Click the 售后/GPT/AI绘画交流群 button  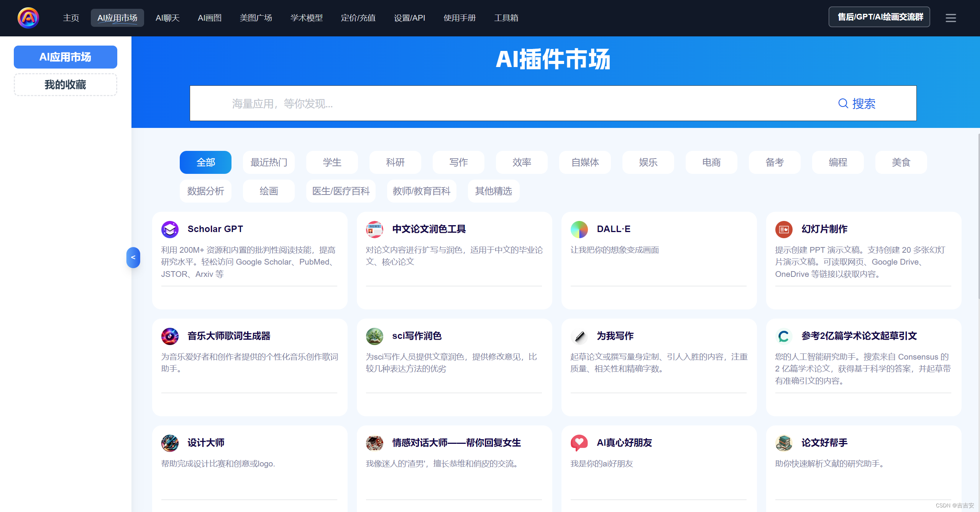(879, 17)
